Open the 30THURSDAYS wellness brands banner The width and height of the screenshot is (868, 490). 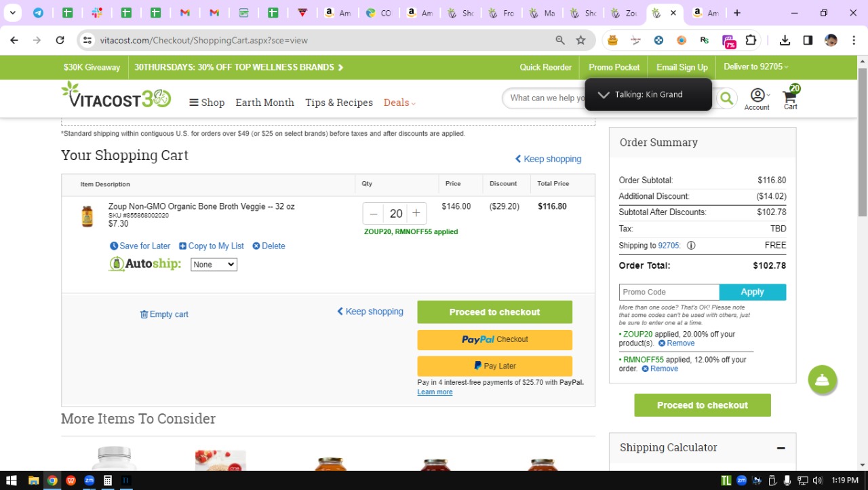[x=239, y=67]
